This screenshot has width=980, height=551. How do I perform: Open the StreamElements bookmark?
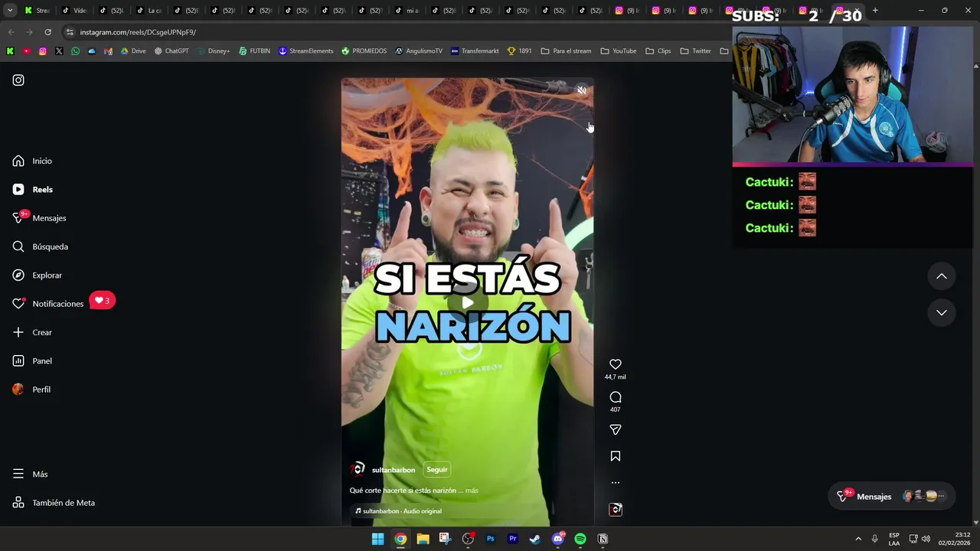pos(305,51)
